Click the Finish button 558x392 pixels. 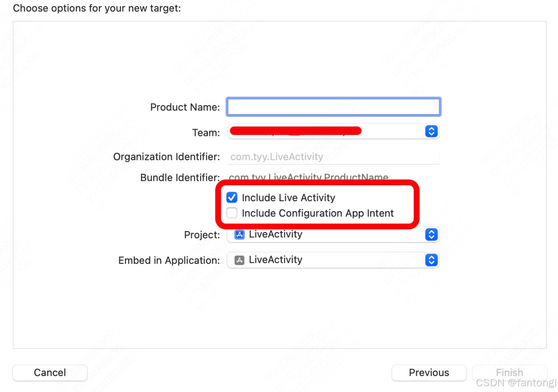point(510,373)
